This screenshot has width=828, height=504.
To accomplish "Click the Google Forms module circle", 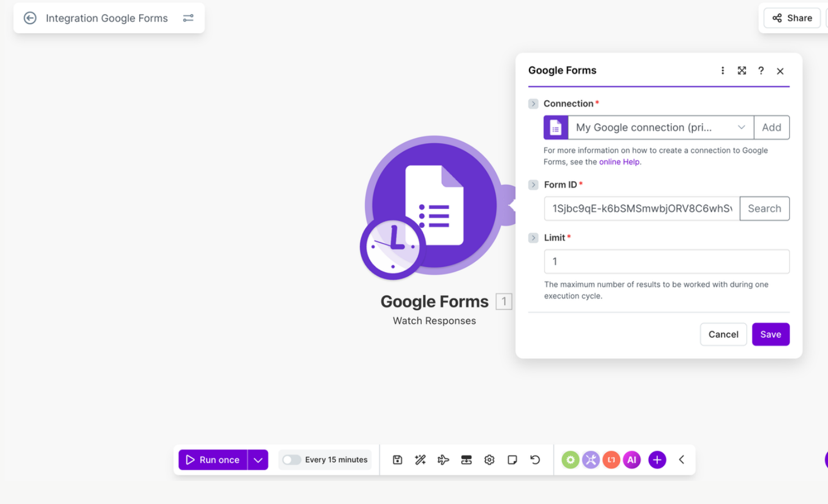I will [434, 205].
